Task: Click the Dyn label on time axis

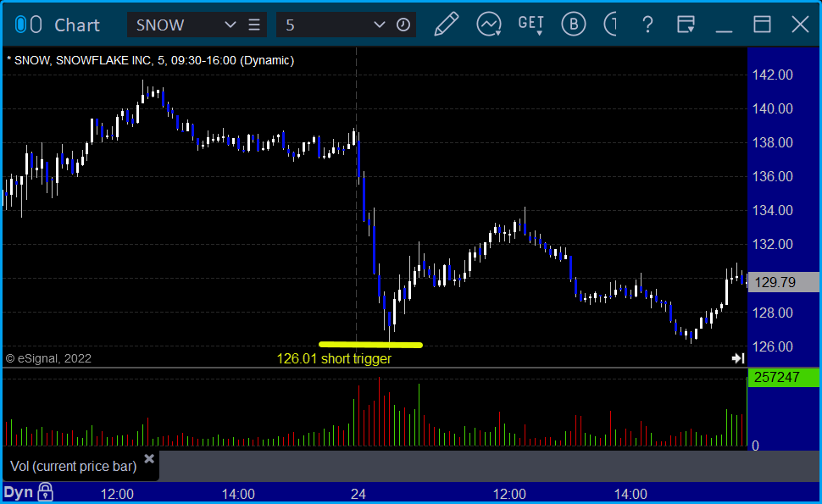Action: (19, 492)
